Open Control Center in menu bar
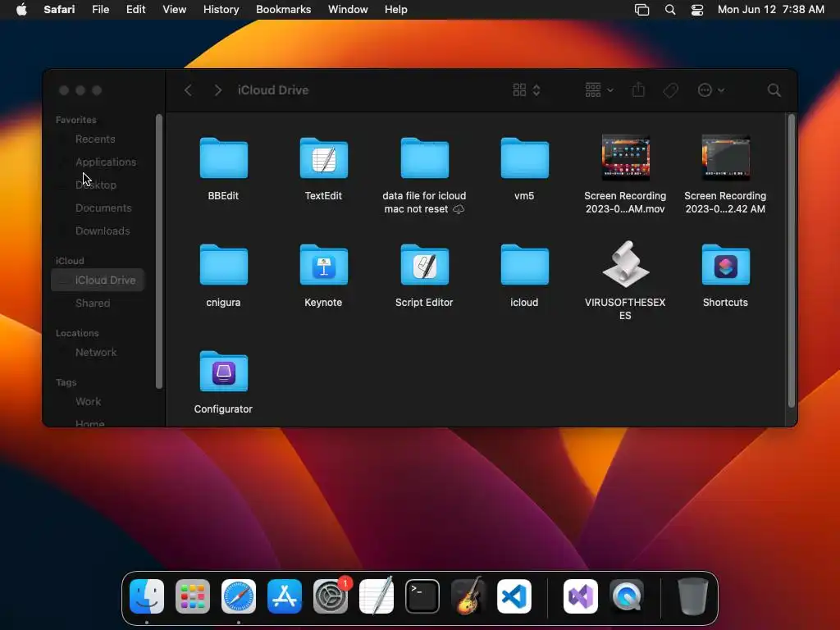840x630 pixels. [x=697, y=10]
